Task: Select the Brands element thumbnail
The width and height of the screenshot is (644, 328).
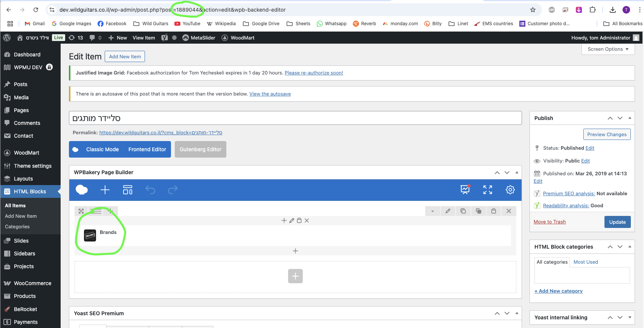Action: tap(90, 235)
